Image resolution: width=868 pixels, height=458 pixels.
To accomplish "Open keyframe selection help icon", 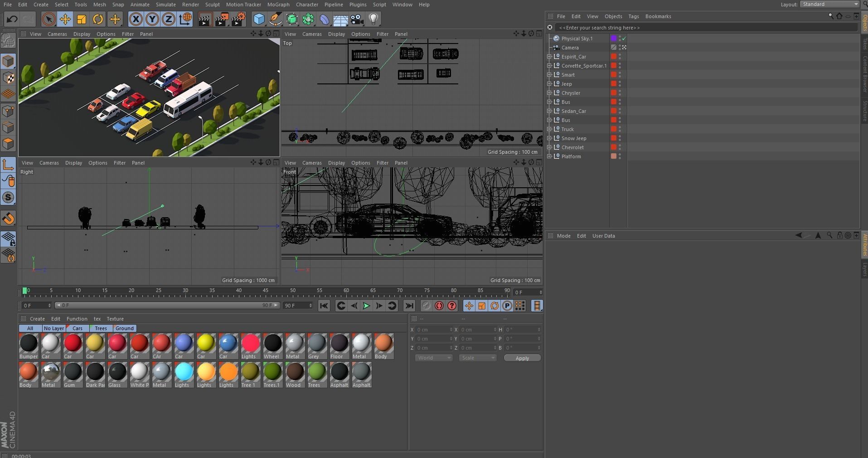I will pyautogui.click(x=452, y=306).
